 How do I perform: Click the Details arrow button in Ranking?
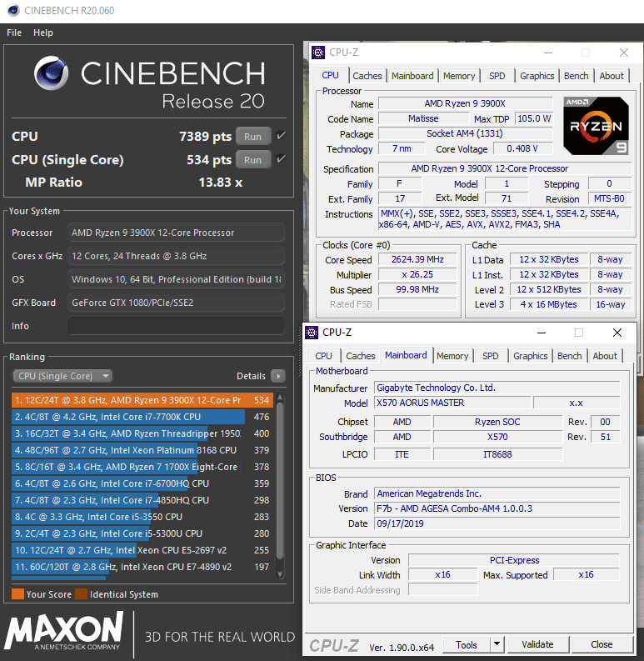coord(278,376)
